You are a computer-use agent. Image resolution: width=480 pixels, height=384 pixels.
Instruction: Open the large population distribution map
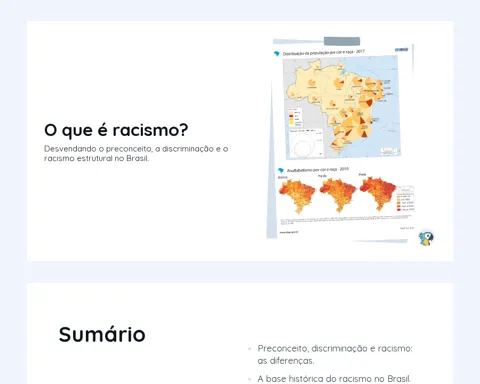341,107
